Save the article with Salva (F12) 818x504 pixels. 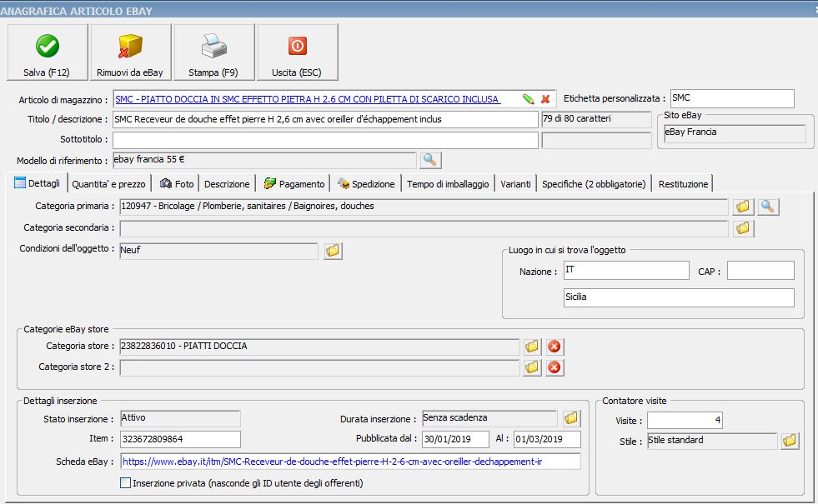pyautogui.click(x=47, y=52)
